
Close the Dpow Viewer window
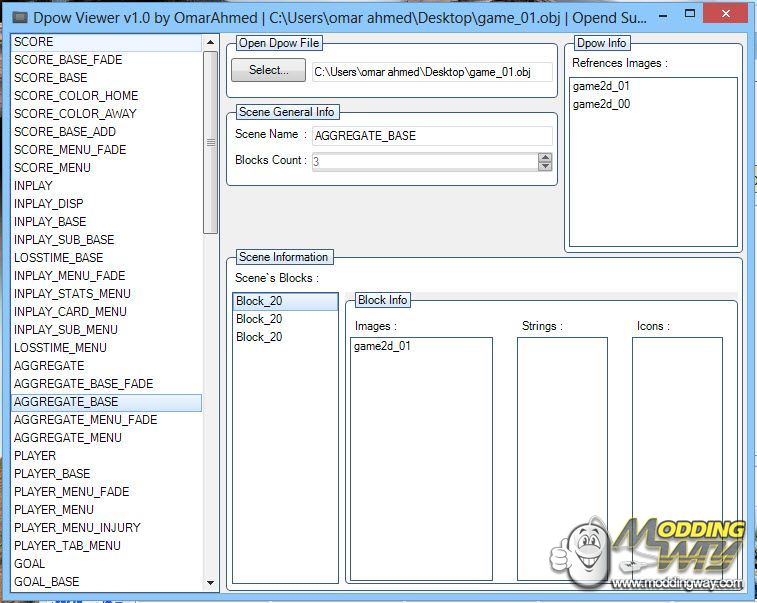click(729, 14)
